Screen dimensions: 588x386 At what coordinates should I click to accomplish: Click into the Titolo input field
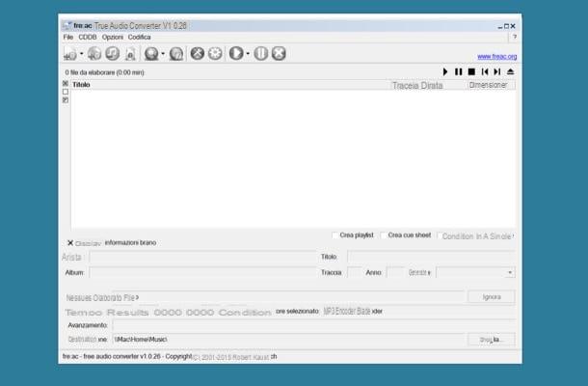pyautogui.click(x=431, y=257)
